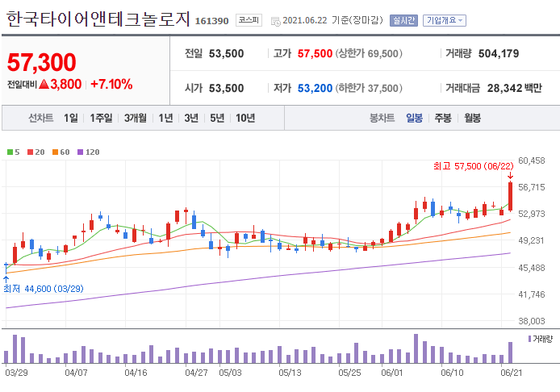Screen dimensions: 560x392
Task: Click the 코스피 market badge
Action: tap(249, 20)
